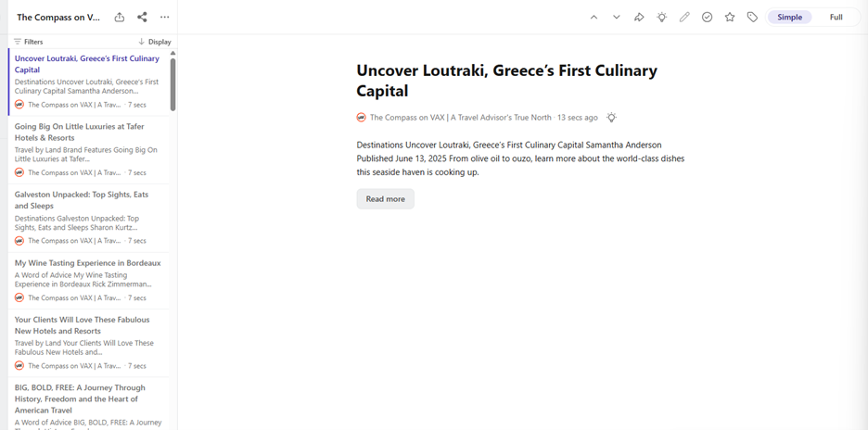This screenshot has height=430, width=868.
Task: Click the article list scrollbar thumb
Action: (172, 84)
